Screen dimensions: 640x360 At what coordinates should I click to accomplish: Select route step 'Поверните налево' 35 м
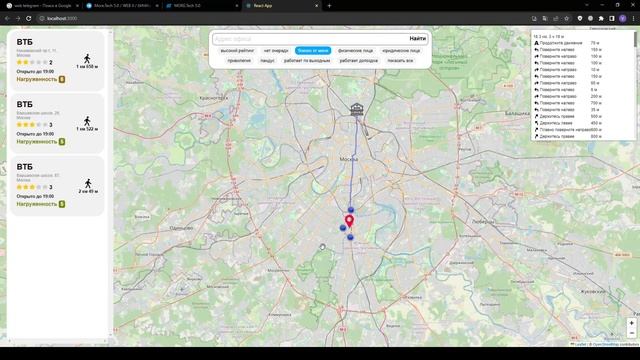click(567, 109)
